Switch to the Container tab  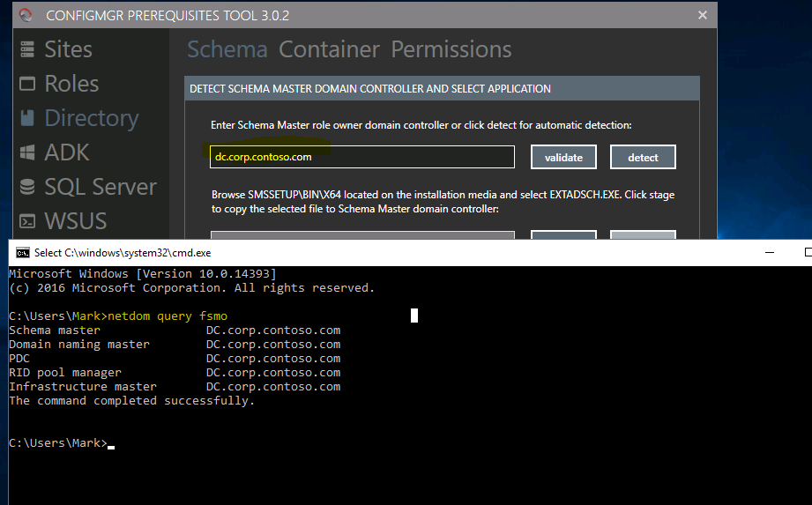coord(330,49)
